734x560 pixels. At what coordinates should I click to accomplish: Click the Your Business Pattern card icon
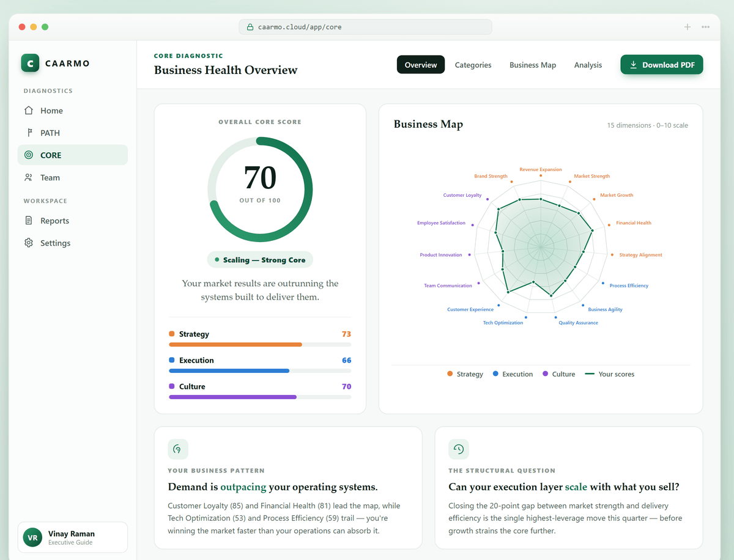(178, 449)
